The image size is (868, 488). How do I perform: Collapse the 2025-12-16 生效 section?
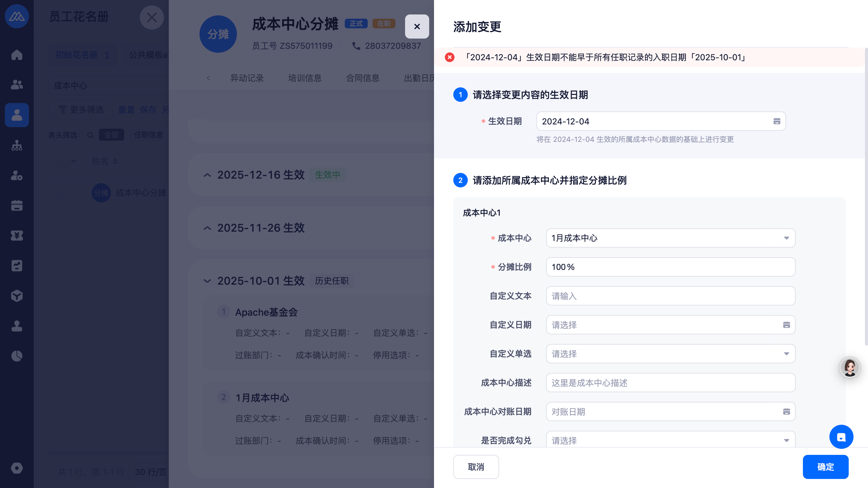coord(207,175)
